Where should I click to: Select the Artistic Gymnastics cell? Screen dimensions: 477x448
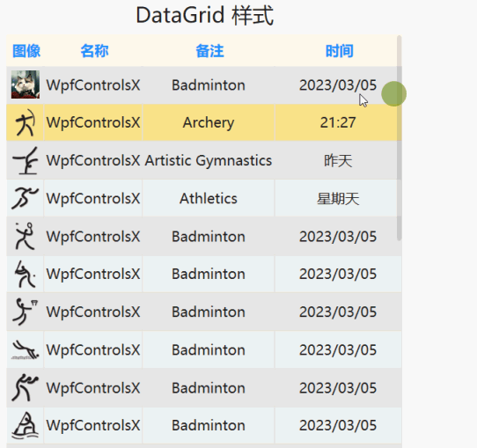tap(209, 160)
